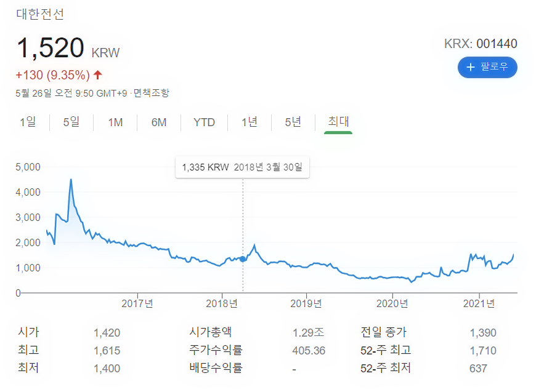Click the 1,520 current price
Image resolution: width=560 pixels, height=392 pixels.
[51, 48]
